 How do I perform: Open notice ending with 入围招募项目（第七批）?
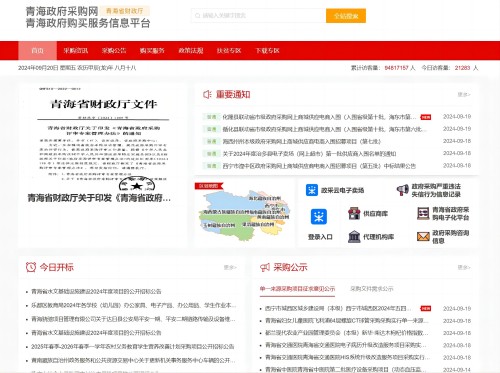301,141
